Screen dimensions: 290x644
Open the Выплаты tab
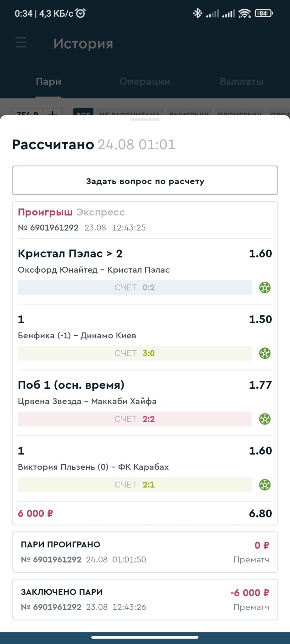(241, 81)
